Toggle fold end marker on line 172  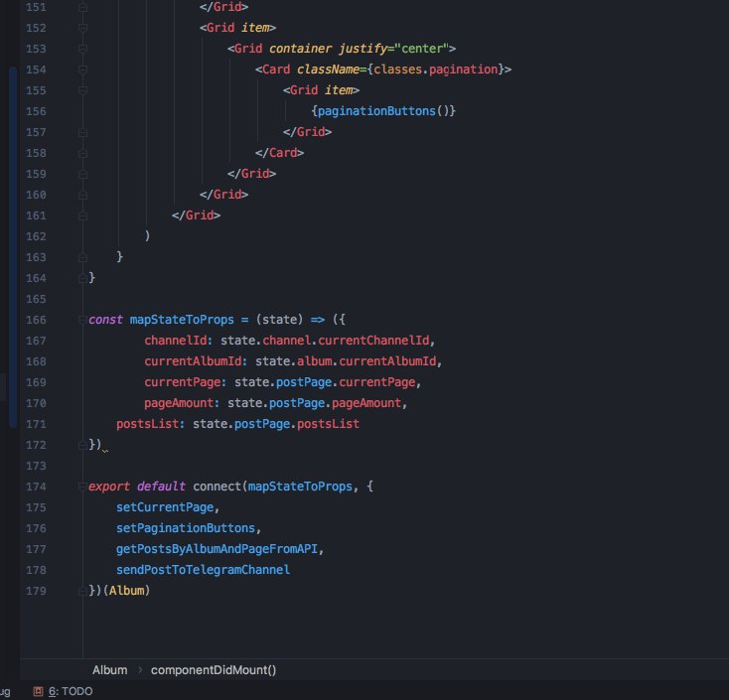[x=82, y=445]
